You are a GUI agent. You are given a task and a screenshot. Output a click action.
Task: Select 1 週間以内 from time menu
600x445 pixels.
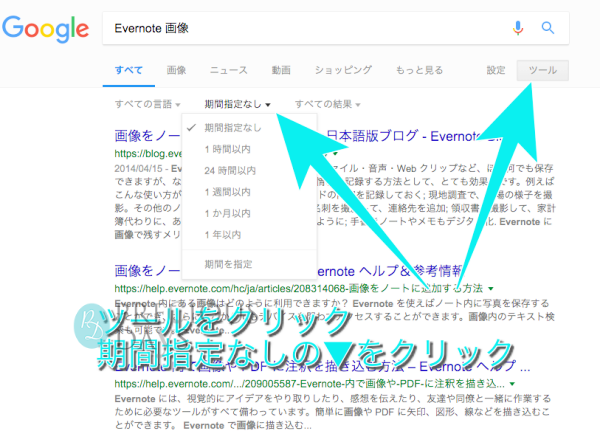click(x=249, y=192)
